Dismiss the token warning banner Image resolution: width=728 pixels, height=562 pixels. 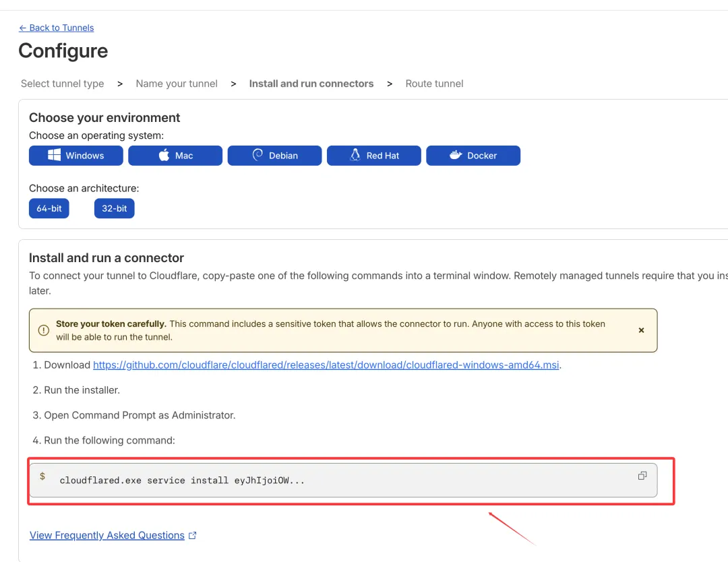[x=641, y=330]
